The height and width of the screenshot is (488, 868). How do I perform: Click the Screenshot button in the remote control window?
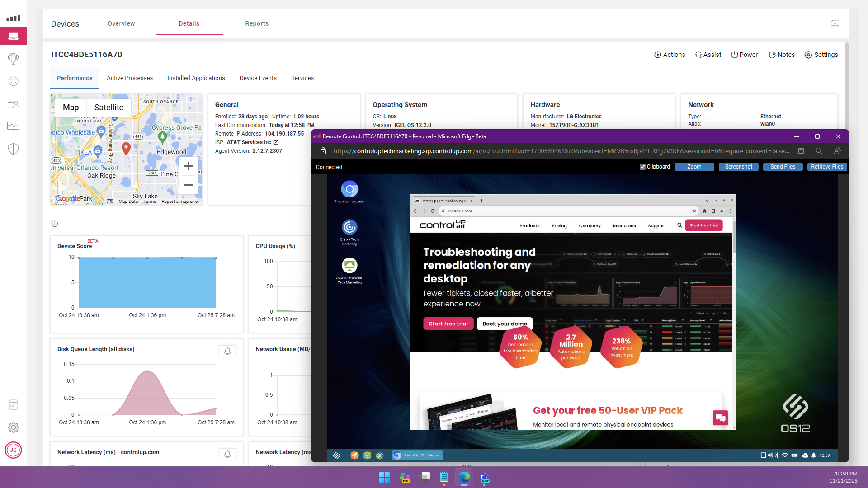[738, 167]
